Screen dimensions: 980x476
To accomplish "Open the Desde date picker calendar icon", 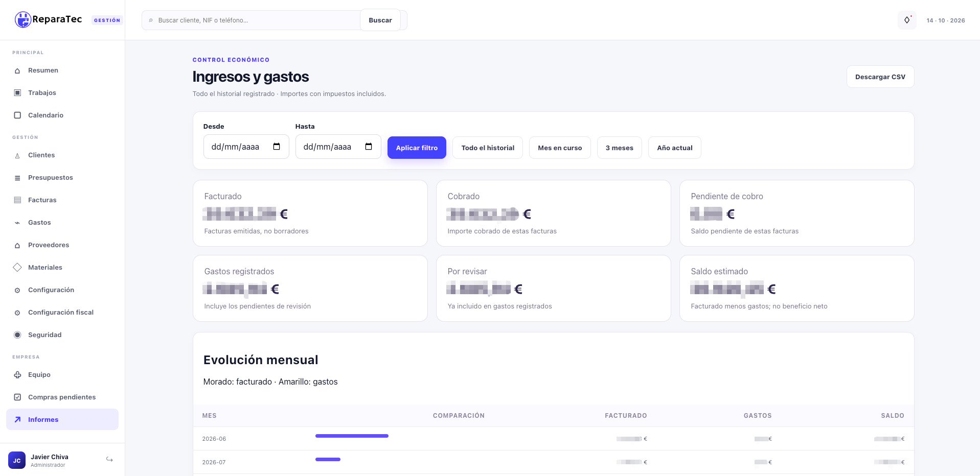I will pos(277,147).
